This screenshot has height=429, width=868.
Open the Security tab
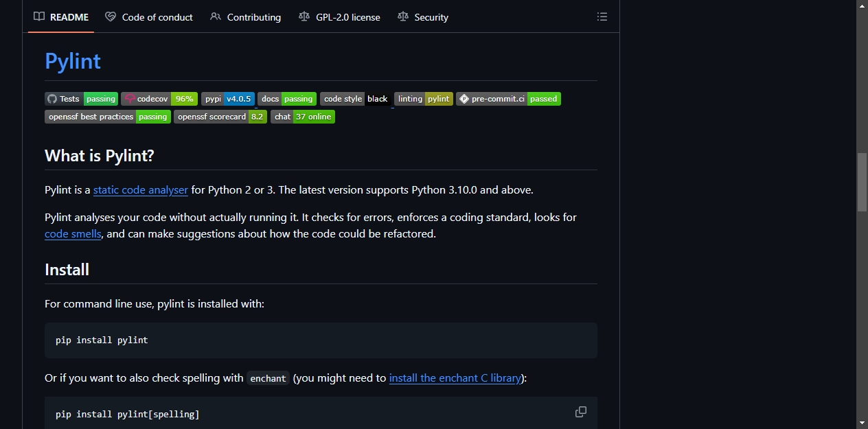[x=423, y=17]
